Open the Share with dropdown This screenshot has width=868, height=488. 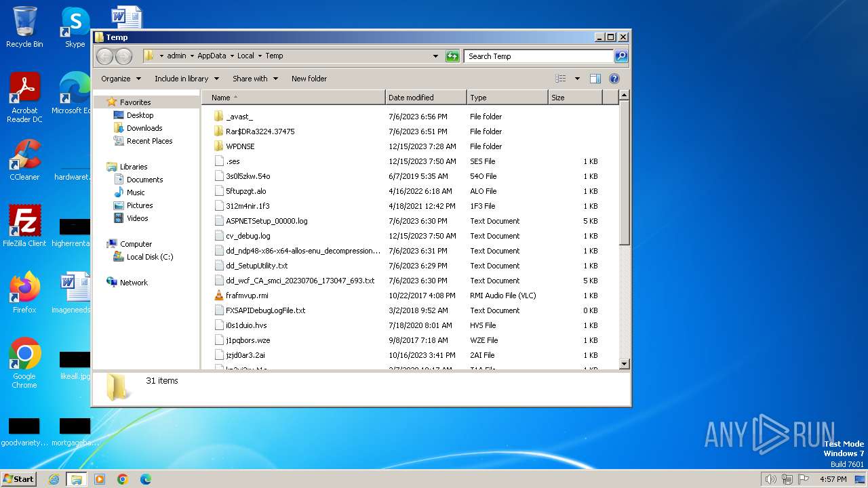click(255, 79)
